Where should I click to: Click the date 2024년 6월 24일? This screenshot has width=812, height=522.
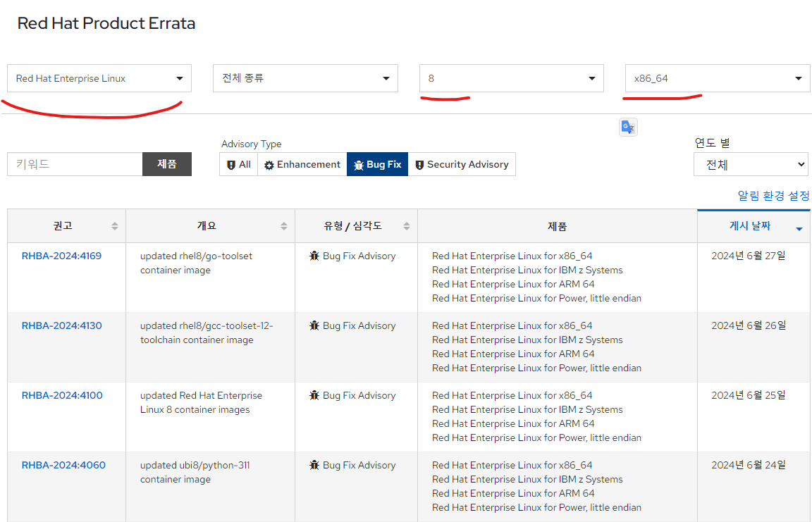[x=749, y=465]
